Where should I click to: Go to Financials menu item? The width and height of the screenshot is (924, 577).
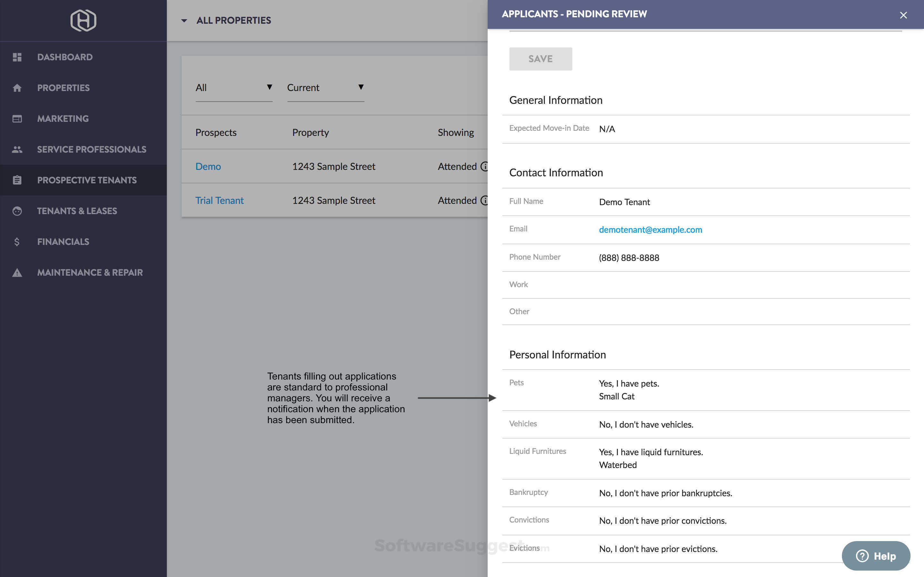[63, 242]
